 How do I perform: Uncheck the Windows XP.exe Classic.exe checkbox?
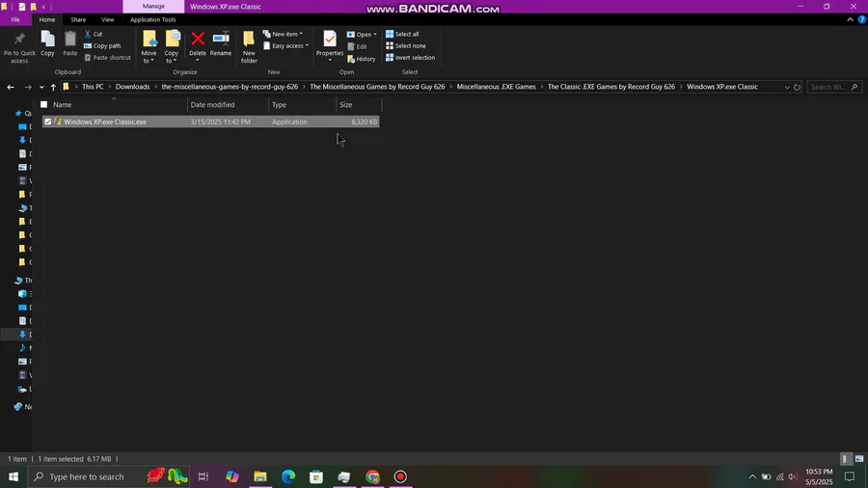click(x=47, y=122)
